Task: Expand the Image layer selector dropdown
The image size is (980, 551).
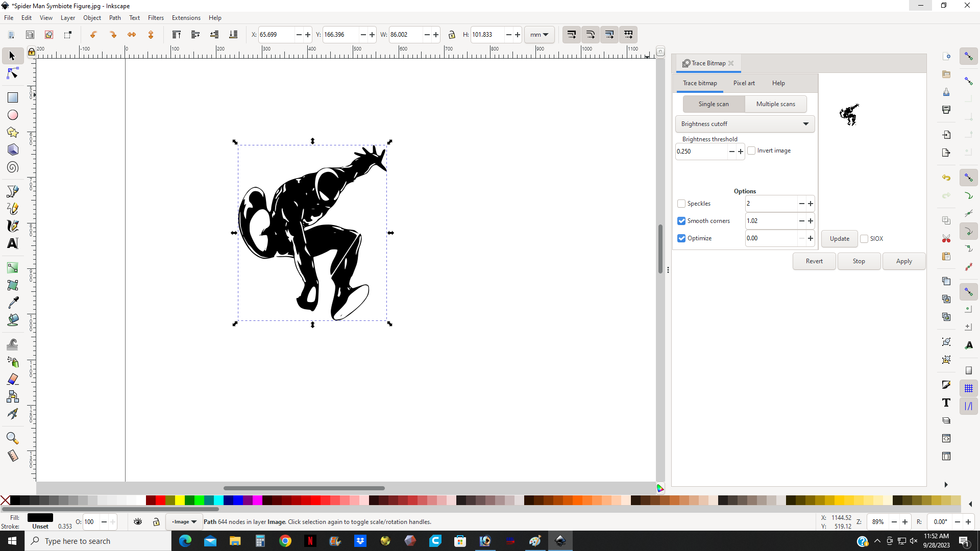Action: click(184, 521)
